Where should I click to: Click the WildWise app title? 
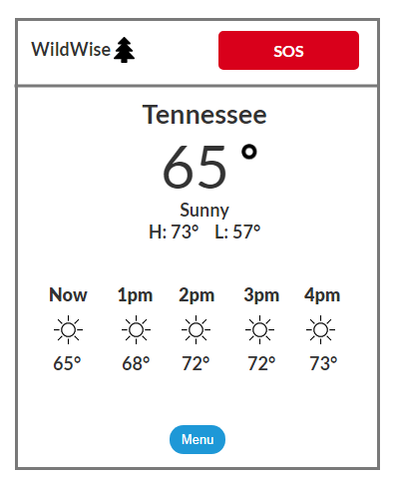pos(71,49)
